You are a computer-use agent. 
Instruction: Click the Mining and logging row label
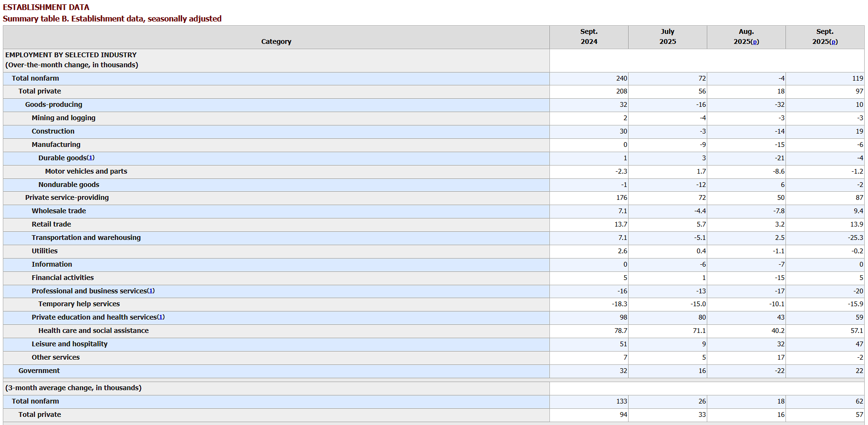(x=63, y=118)
